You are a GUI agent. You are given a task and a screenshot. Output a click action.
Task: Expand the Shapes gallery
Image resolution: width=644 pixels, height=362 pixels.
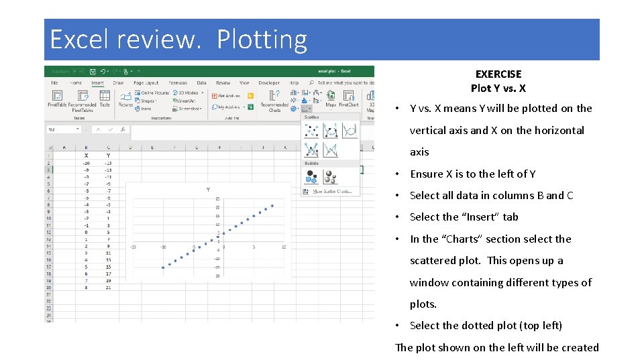click(146, 101)
